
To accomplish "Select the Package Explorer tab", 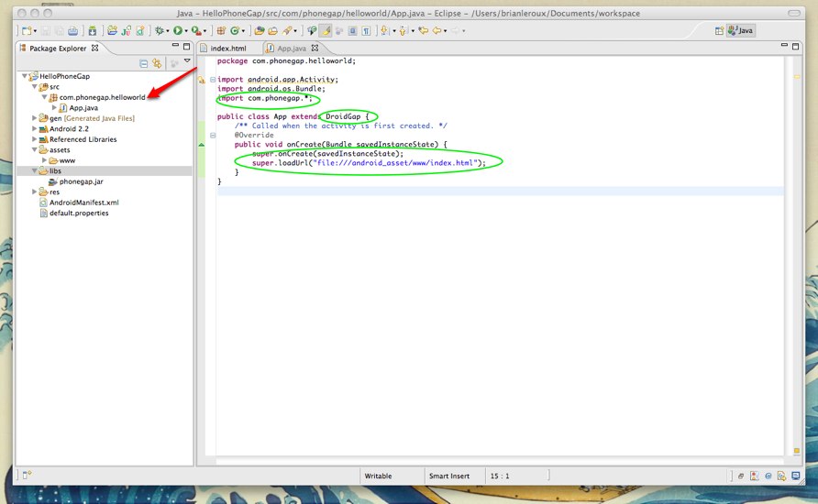I will coord(58,49).
